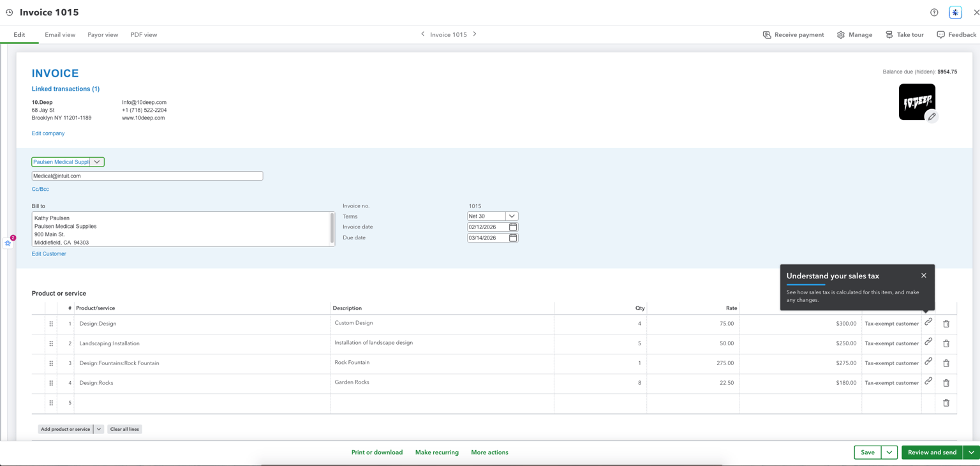
Task: Expand the Add product or service arrow
Action: (x=99, y=429)
